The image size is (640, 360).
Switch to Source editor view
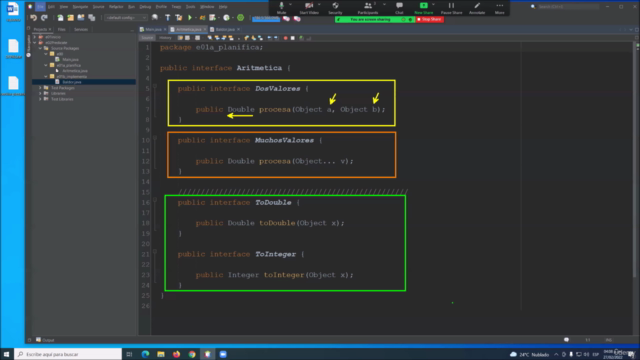[147, 38]
